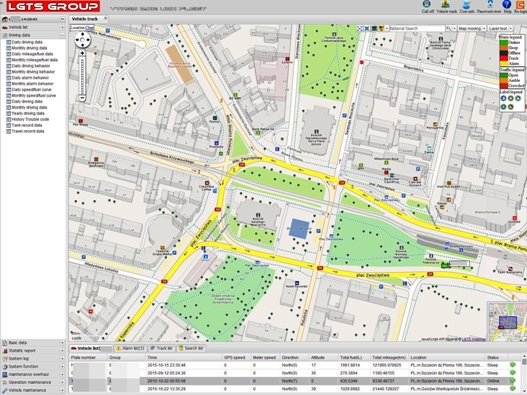Open Tank record data report
This screenshot has height=395, width=527.
pyautogui.click(x=27, y=125)
